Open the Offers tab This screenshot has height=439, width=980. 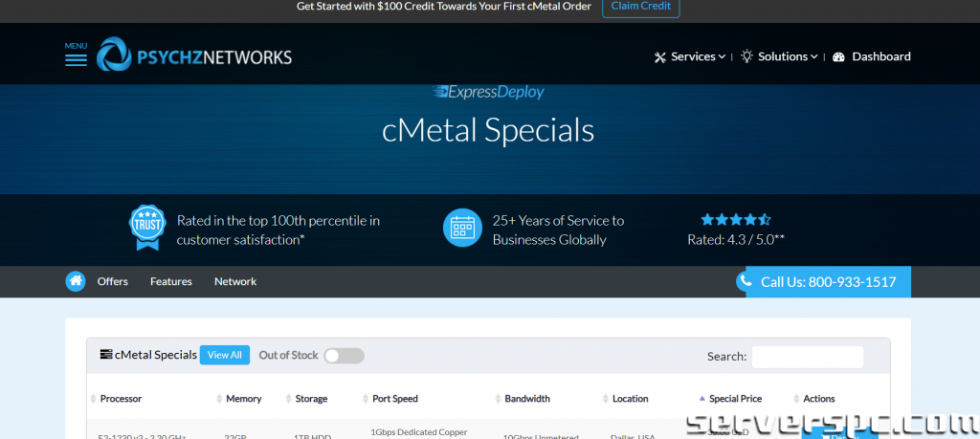point(113,281)
